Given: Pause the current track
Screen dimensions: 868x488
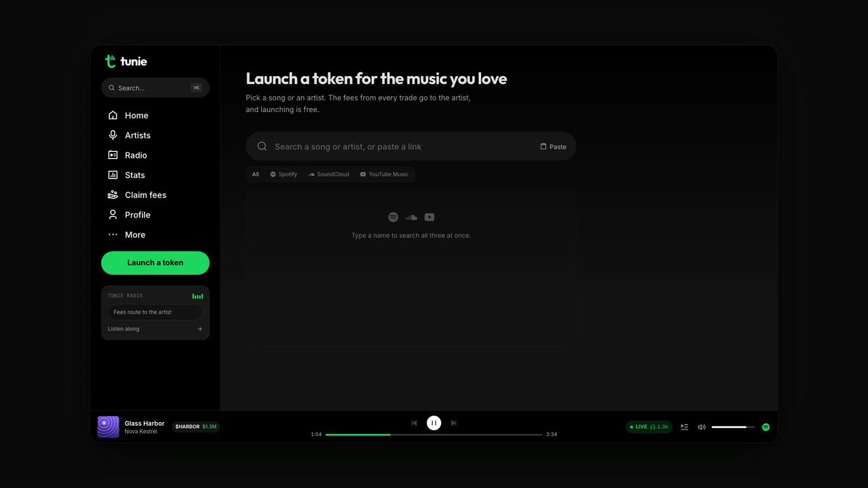Looking at the screenshot, I should tap(434, 423).
